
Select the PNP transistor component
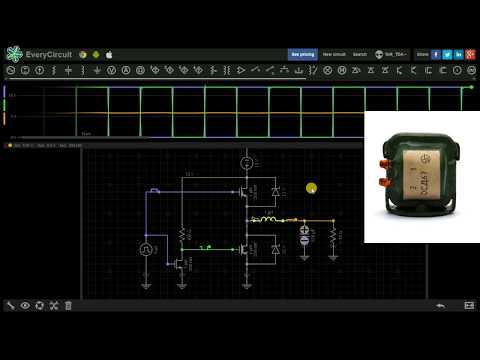pyautogui.click(x=414, y=70)
